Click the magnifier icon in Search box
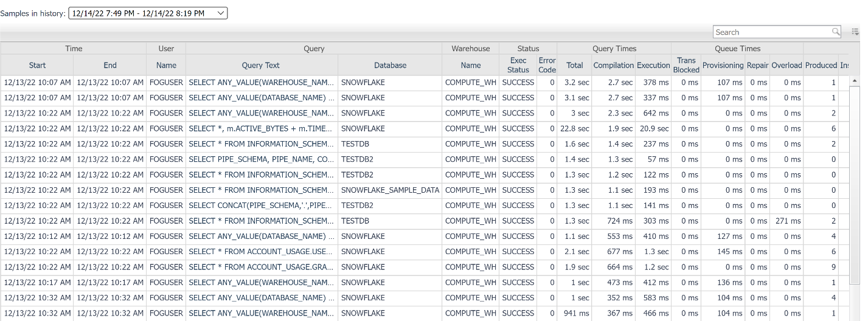 click(836, 32)
